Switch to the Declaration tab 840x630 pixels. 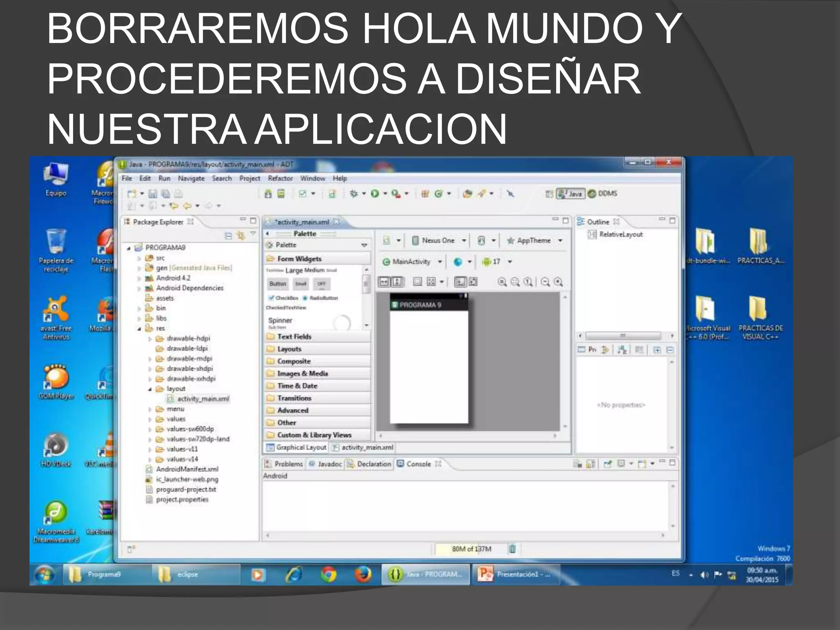(370, 464)
